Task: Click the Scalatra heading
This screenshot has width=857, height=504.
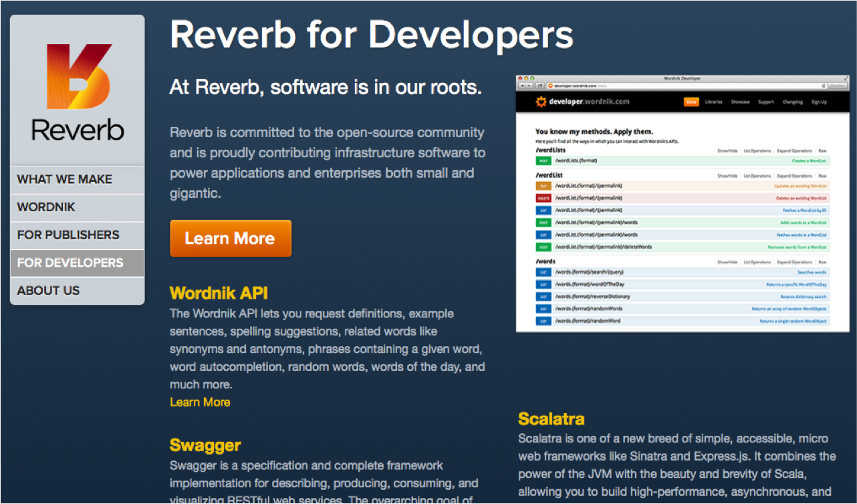Action: (552, 419)
